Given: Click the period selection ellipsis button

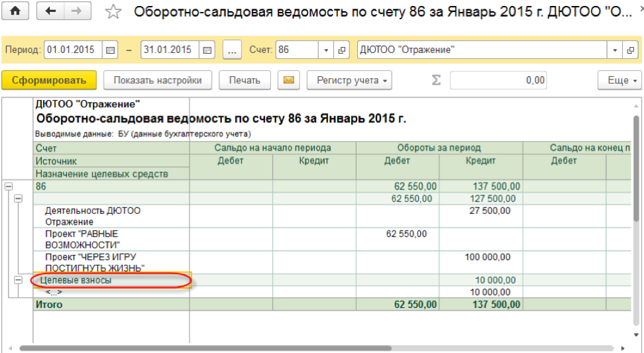Looking at the screenshot, I should coord(232,50).
